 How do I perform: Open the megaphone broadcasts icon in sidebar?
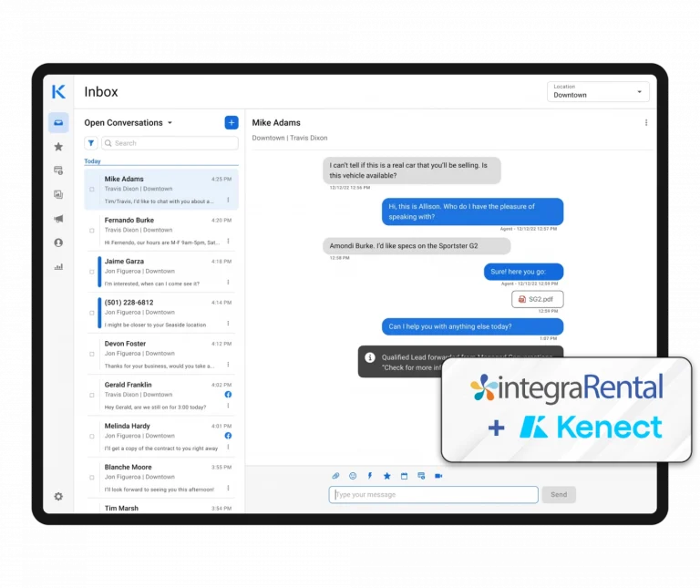[58, 219]
